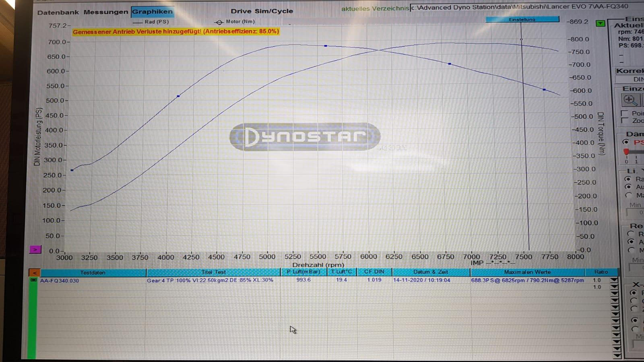Click the 869.2 maximum torque axis value
The height and width of the screenshot is (362, 644).
click(578, 22)
